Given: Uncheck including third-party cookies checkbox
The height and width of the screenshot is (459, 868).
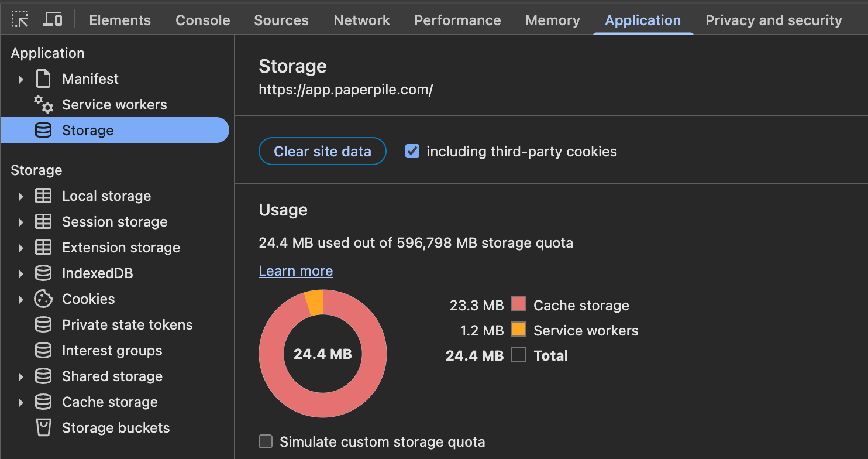Looking at the screenshot, I should point(412,152).
